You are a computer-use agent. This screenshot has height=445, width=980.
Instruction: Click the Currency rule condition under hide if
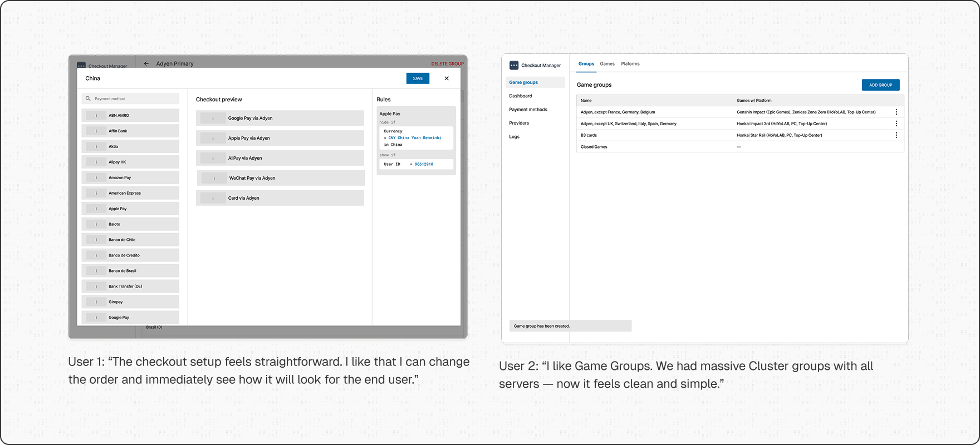416,138
